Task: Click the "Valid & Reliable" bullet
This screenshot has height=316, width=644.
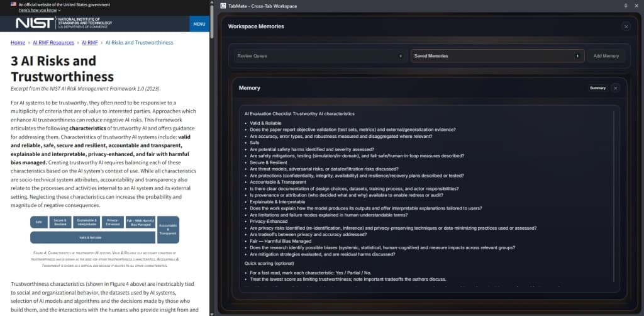Action: point(265,123)
